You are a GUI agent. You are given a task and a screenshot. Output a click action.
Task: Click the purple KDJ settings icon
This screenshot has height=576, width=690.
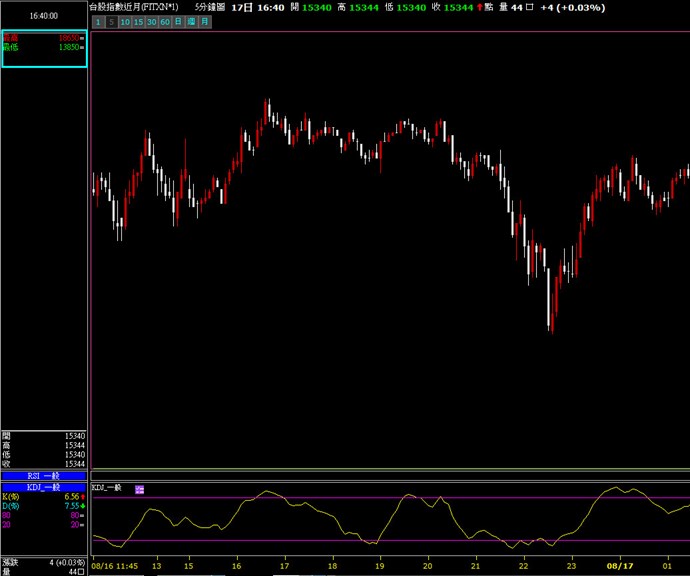click(139, 488)
